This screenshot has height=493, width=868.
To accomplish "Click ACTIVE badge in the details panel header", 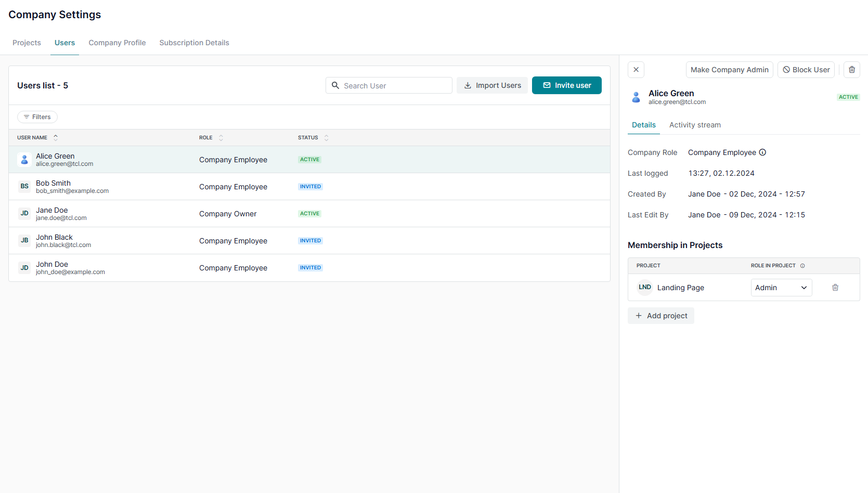I will 848,97.
